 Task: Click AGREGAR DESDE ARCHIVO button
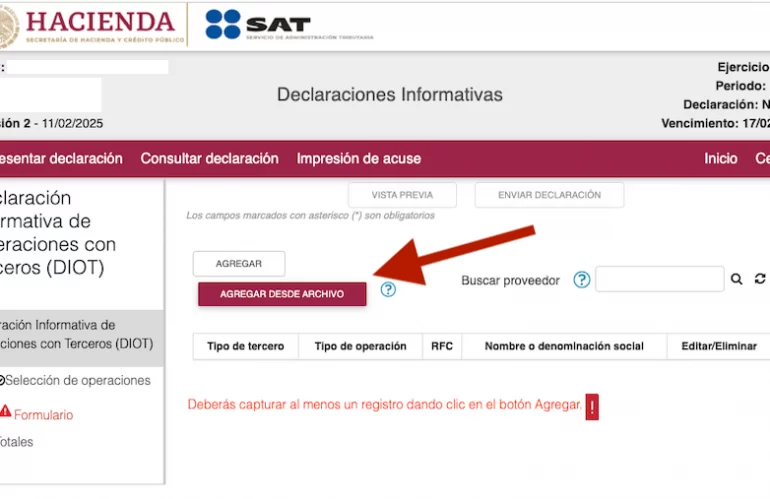pyautogui.click(x=282, y=294)
